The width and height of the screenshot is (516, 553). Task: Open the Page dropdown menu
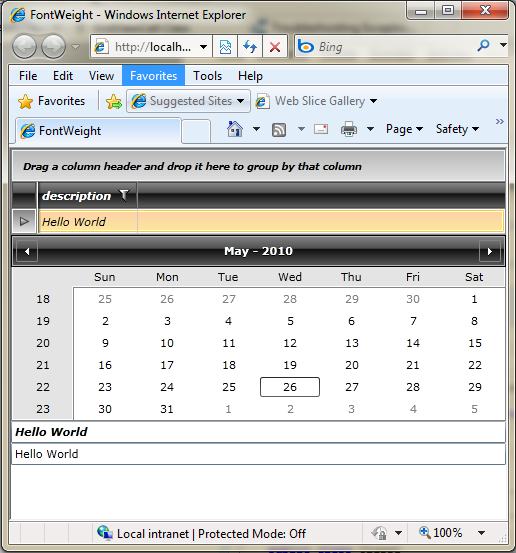404,129
